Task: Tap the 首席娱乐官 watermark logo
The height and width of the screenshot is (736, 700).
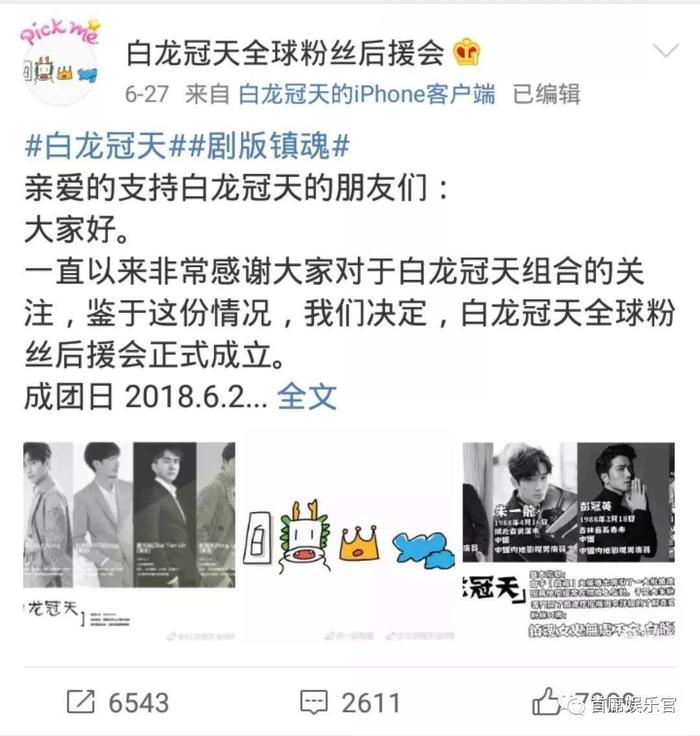Action: point(622,705)
